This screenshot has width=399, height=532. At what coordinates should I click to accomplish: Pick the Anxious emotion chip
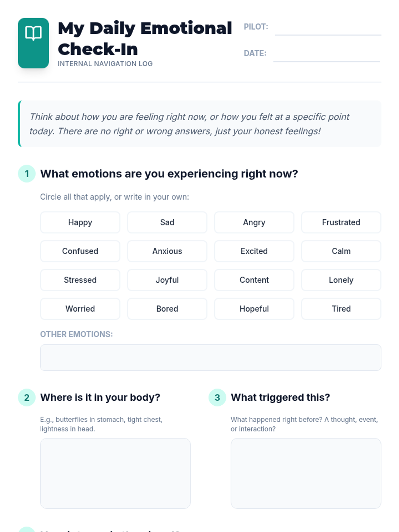point(167,251)
